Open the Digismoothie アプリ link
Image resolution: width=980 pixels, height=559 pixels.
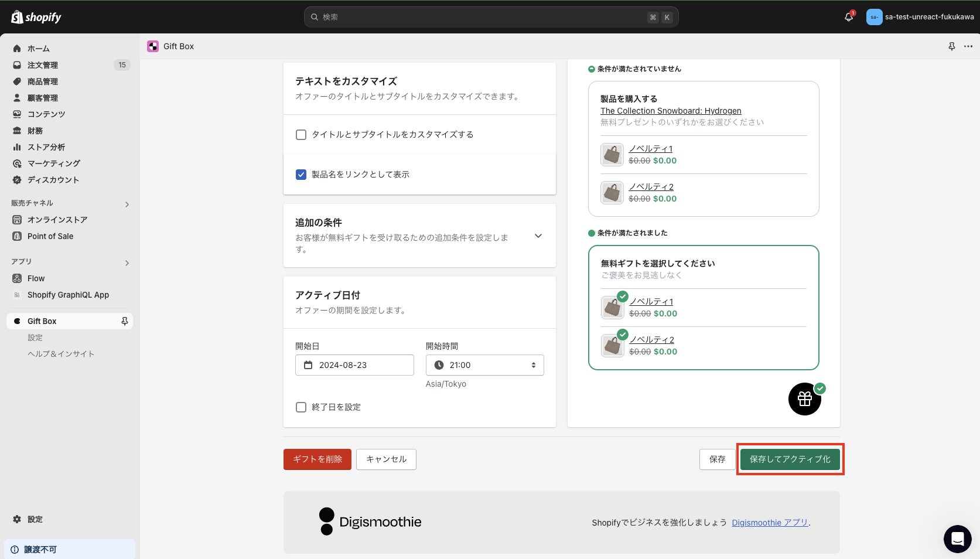point(769,522)
